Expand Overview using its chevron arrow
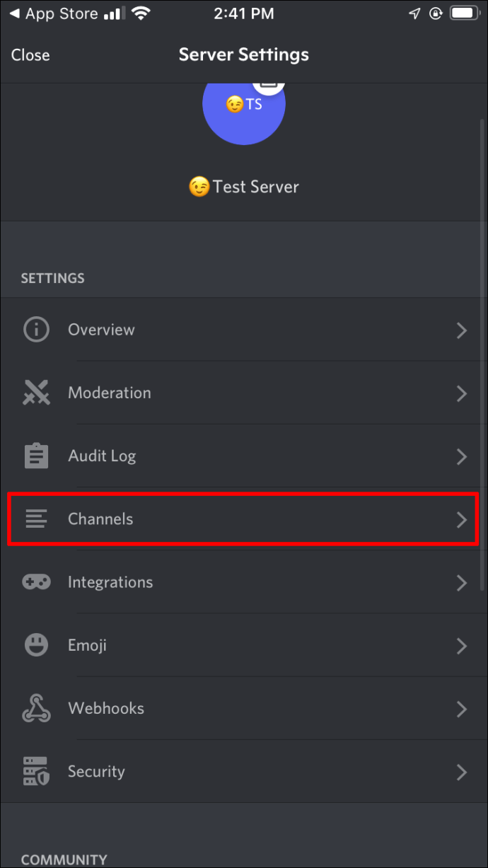This screenshot has height=868, width=488. [462, 330]
